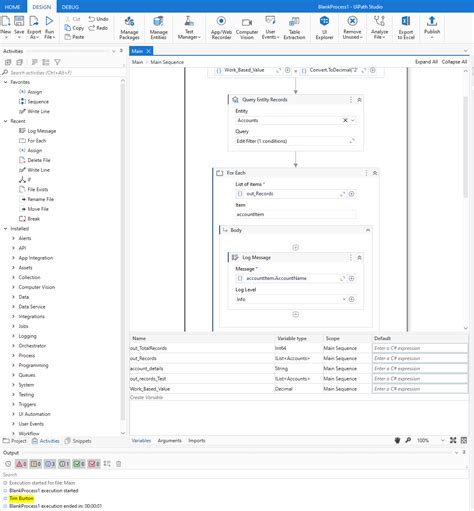The image size is (474, 511).
Task: Add activity via plus above Log Message
Action: (295, 247)
